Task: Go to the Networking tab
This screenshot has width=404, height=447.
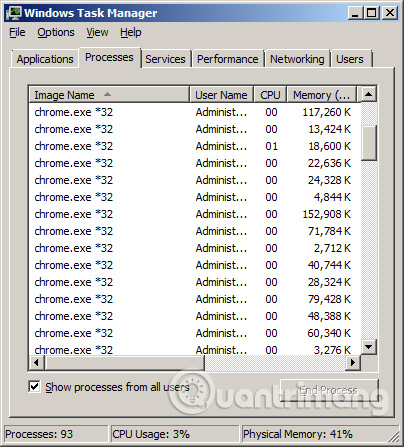Action: coord(297,59)
